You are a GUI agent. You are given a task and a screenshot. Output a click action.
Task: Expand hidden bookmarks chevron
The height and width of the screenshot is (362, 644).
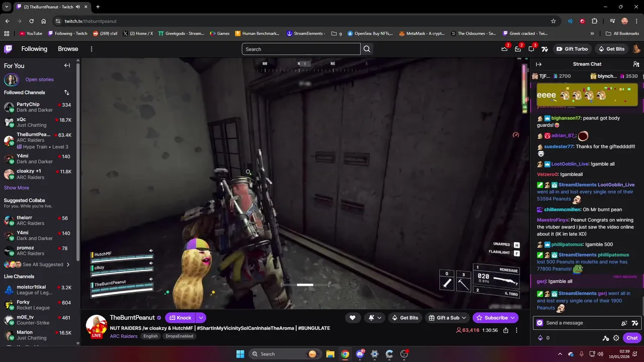tap(592, 34)
